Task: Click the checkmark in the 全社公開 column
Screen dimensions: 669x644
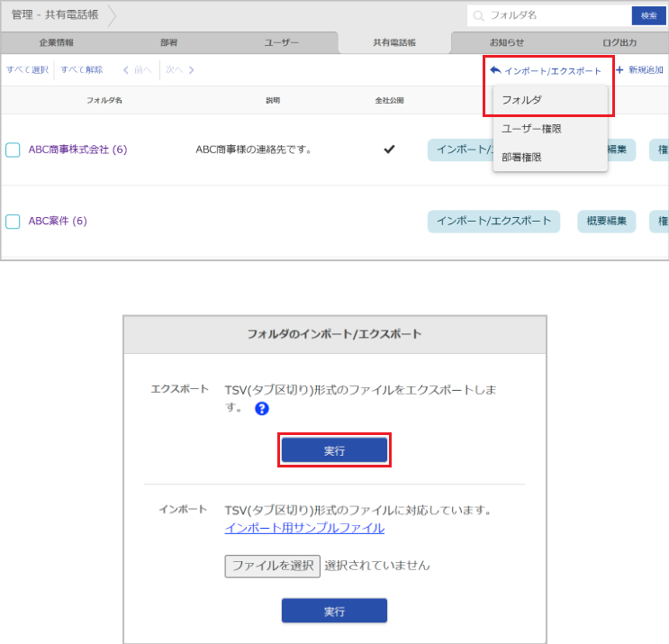Action: (x=389, y=150)
